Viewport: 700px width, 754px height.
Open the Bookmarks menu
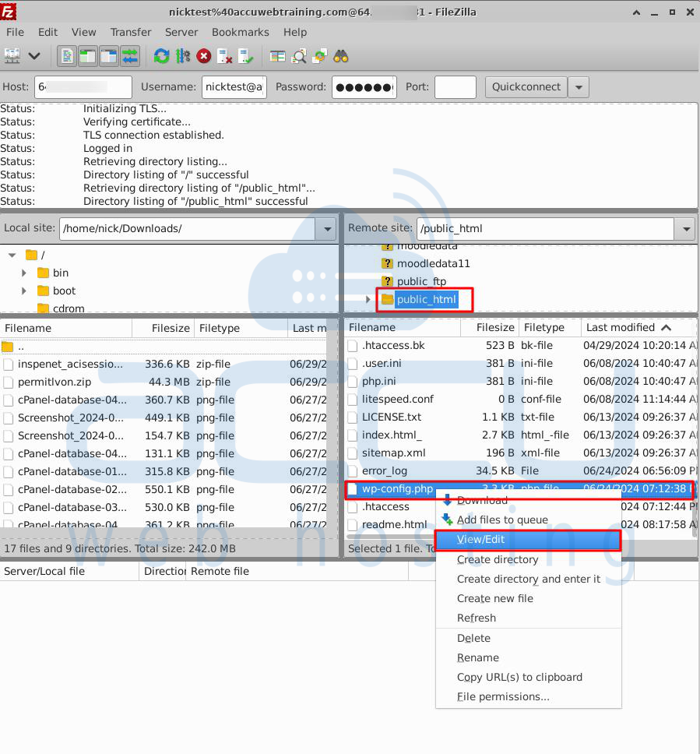pyautogui.click(x=241, y=32)
